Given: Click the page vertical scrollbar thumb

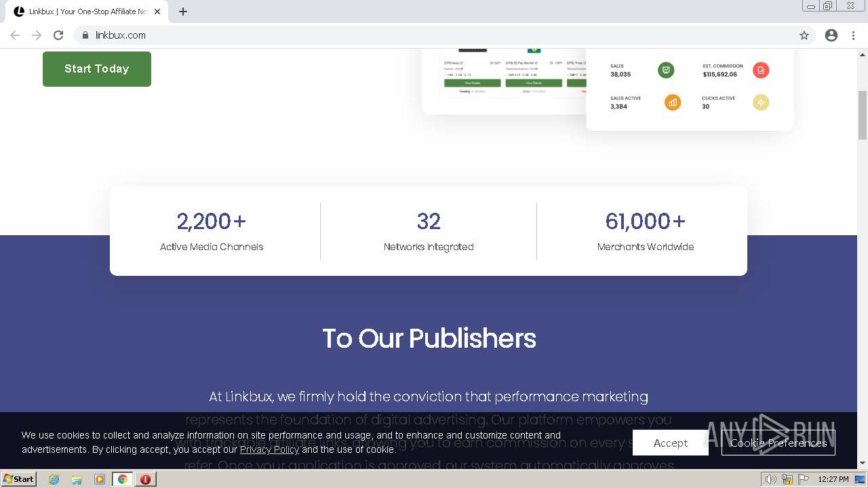Looking at the screenshot, I should click(863, 115).
